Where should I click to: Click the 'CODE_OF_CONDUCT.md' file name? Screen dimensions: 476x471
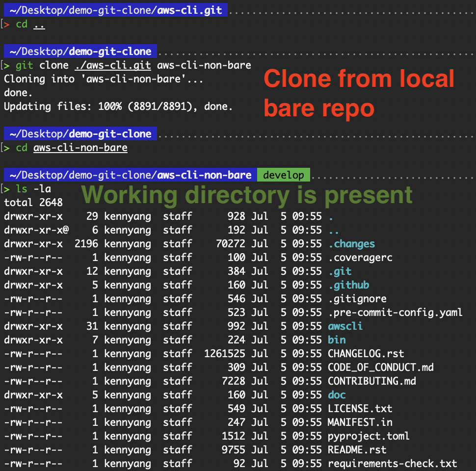pos(381,367)
